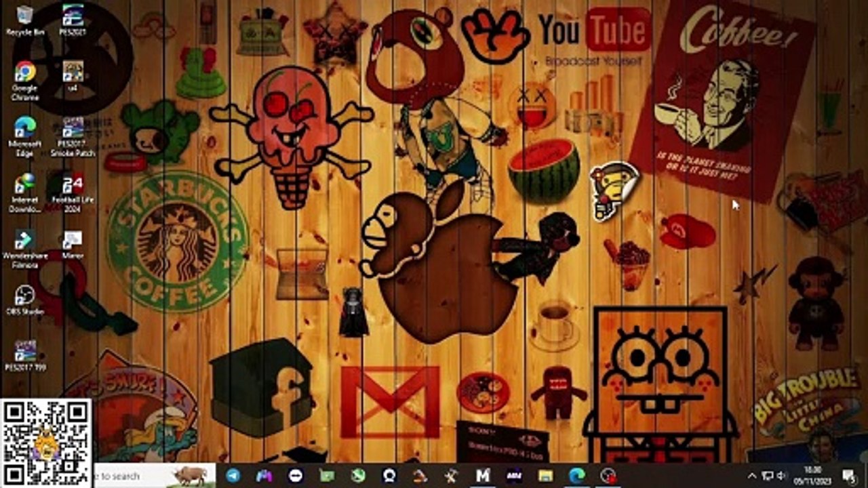Open Telegram from the taskbar

233,476
